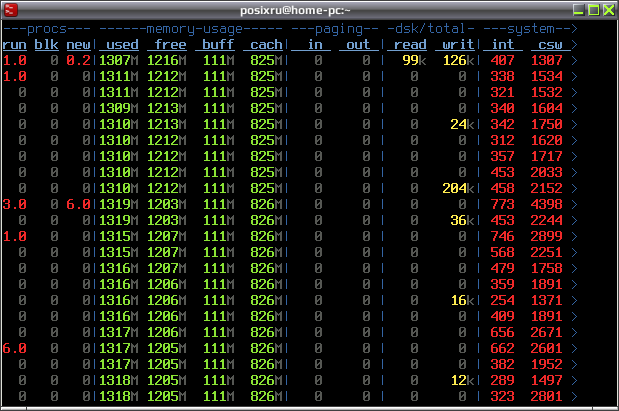Screen dimensions: 619x411
Task: Select the 'int' column header
Action: [x=503, y=45]
